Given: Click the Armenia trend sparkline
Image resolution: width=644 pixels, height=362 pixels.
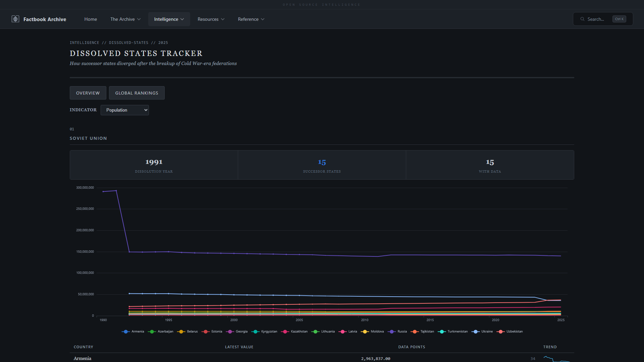Looking at the screenshot, I should click(556, 359).
